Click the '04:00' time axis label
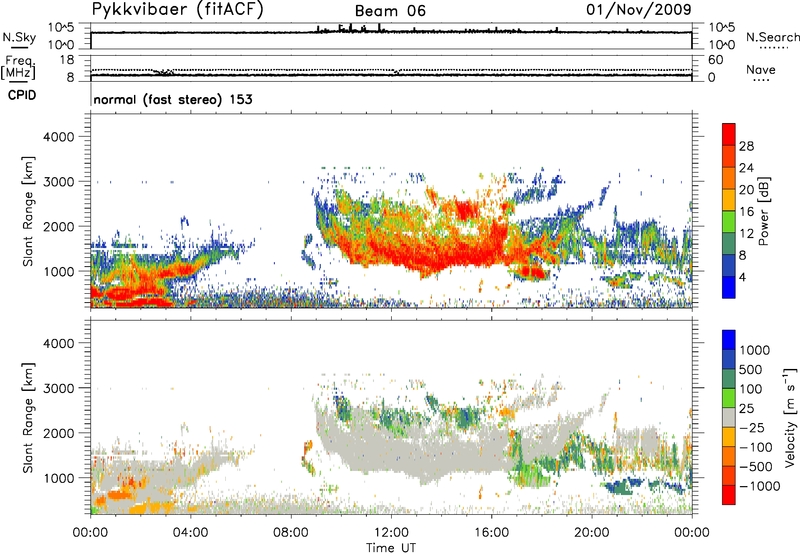This screenshot has width=800, height=554. pyautogui.click(x=190, y=533)
